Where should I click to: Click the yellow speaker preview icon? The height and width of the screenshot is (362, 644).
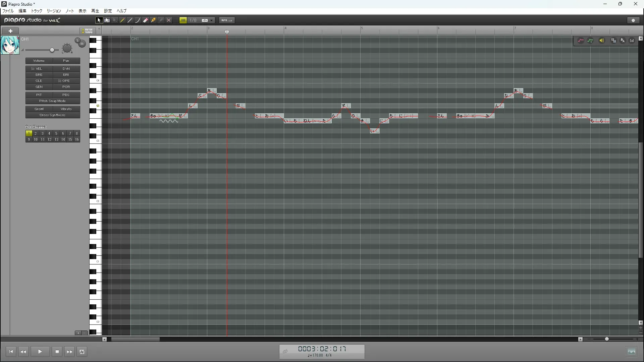(602, 41)
